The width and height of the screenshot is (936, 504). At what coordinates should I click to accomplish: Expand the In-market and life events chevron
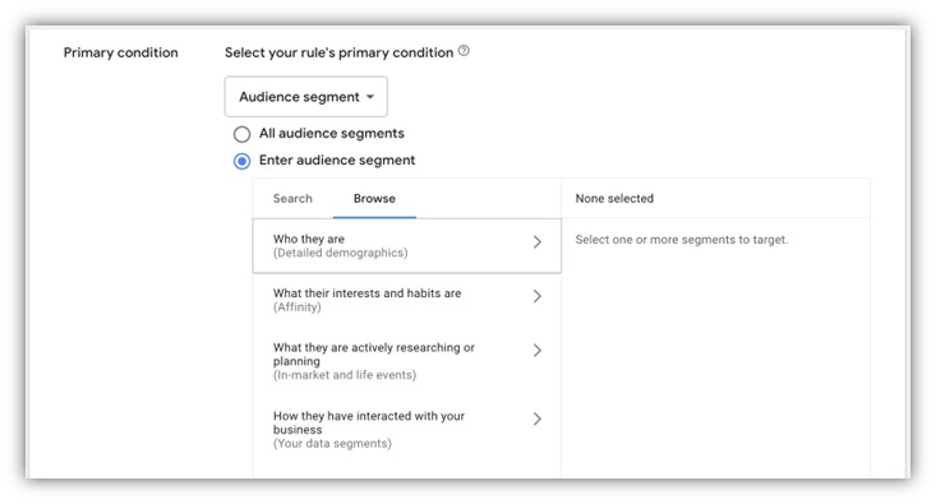537,351
